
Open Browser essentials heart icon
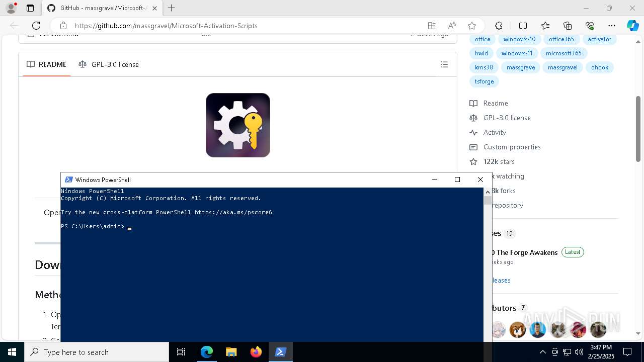coord(590,26)
